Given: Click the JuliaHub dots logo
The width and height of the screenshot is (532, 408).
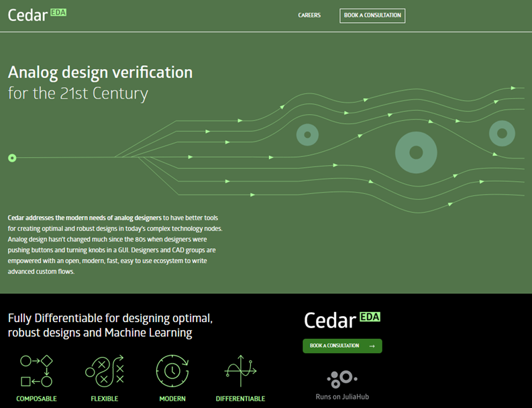Looking at the screenshot, I should (x=342, y=379).
